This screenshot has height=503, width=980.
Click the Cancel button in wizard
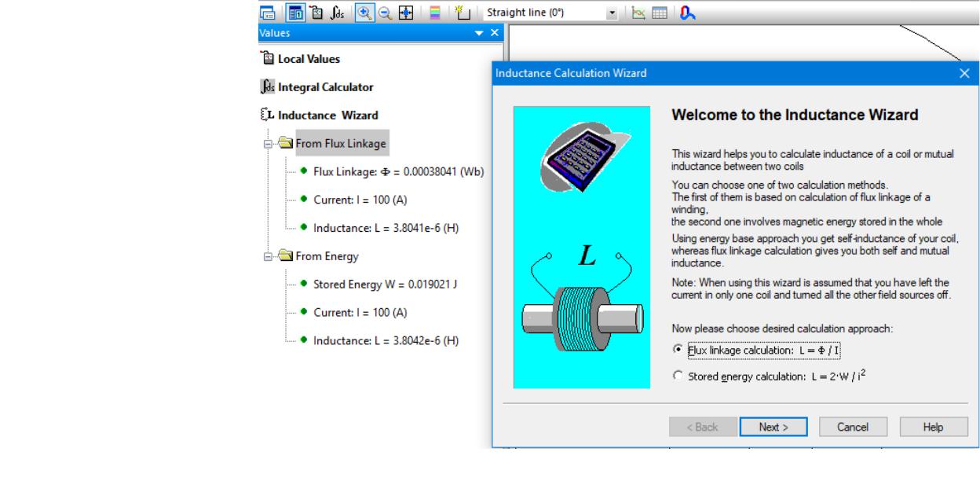point(853,427)
